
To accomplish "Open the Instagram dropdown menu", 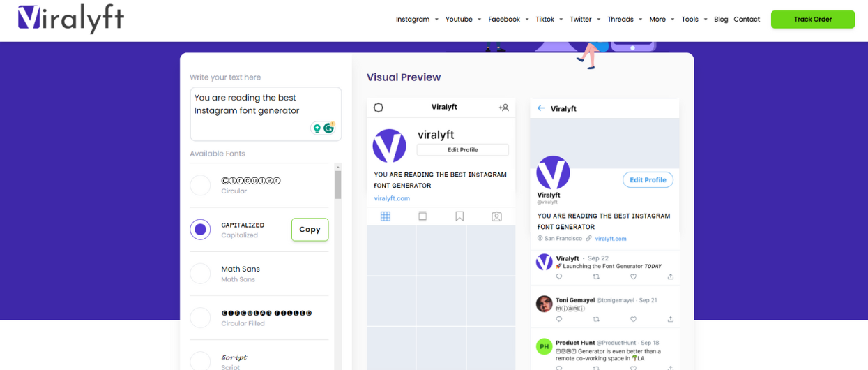I will pos(417,20).
